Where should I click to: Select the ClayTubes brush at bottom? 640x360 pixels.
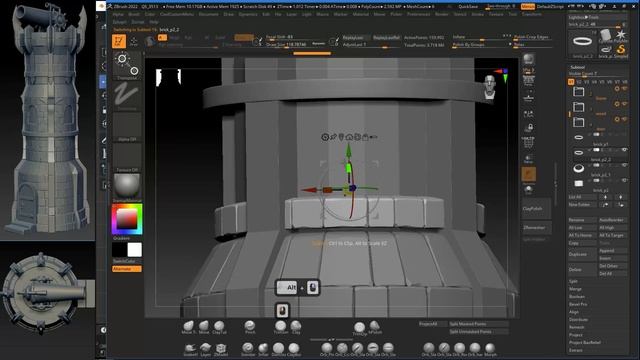point(219,326)
